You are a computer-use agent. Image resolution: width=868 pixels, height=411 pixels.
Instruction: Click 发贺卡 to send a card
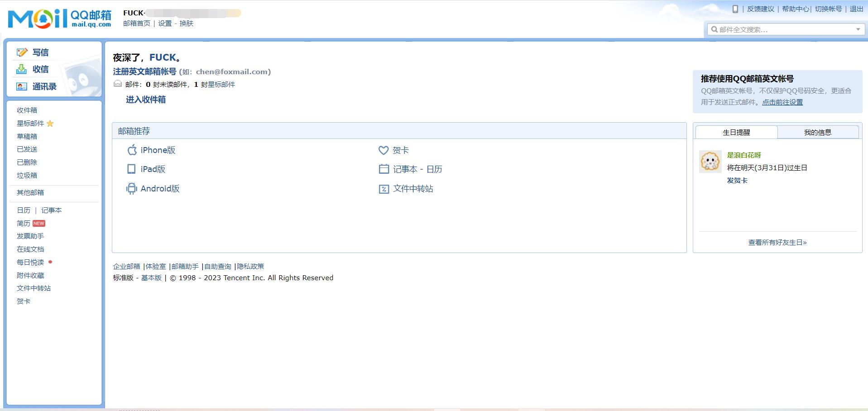pos(737,180)
